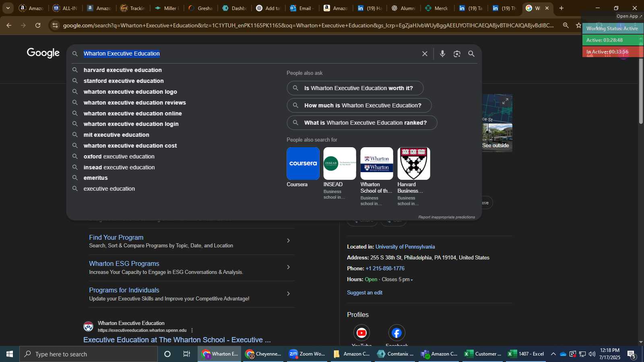Viewport: 644px width, 362px height.
Task: Switch to 1407 Excel taskbar window
Action: click(x=526, y=354)
